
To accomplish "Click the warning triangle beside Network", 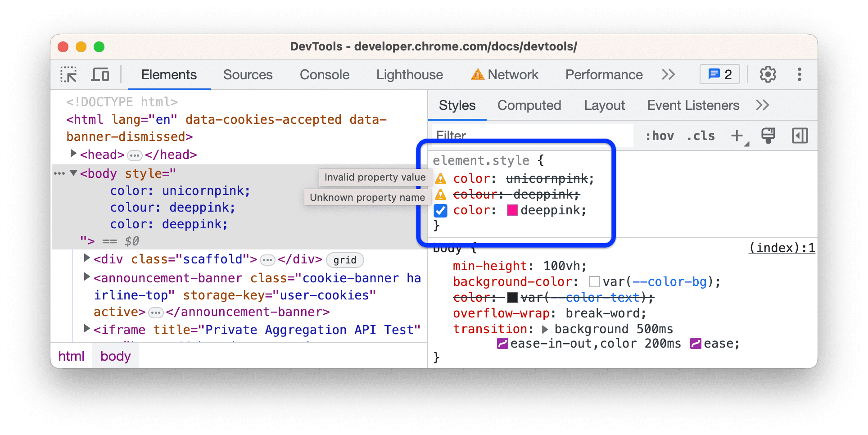I will click(x=477, y=74).
